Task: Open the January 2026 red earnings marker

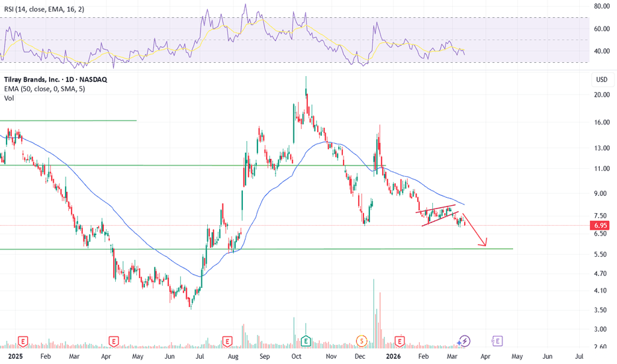Action: click(400, 341)
